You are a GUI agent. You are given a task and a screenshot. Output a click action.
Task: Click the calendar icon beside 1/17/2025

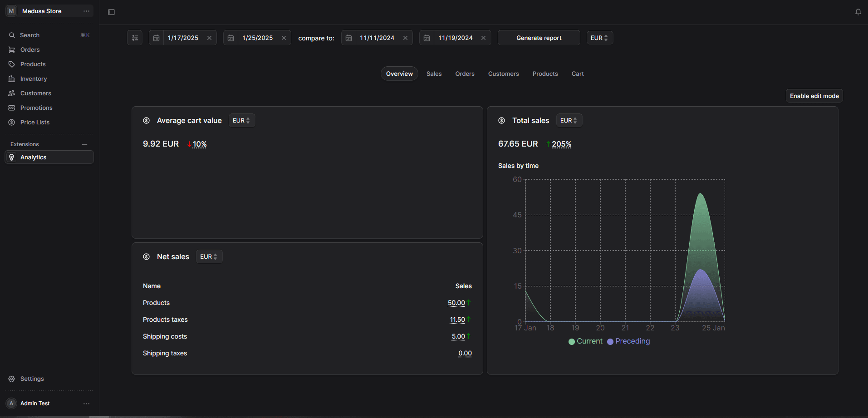coord(157,38)
